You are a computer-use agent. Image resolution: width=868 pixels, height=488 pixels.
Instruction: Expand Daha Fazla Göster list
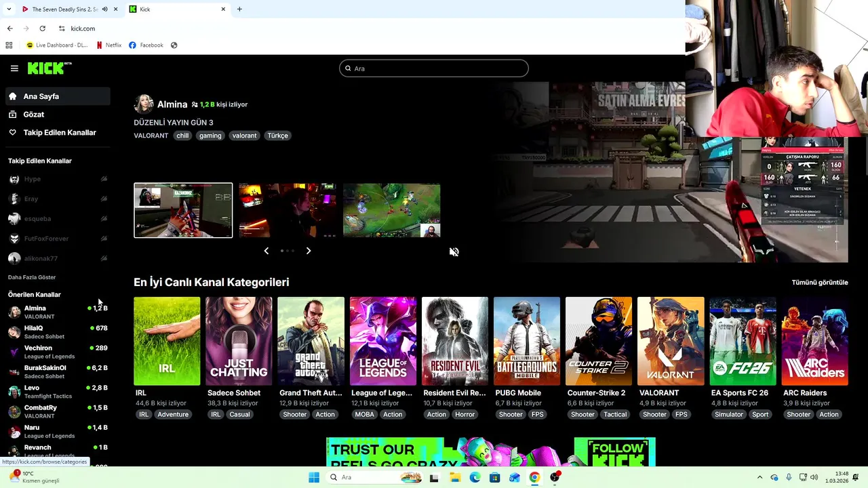(x=32, y=277)
